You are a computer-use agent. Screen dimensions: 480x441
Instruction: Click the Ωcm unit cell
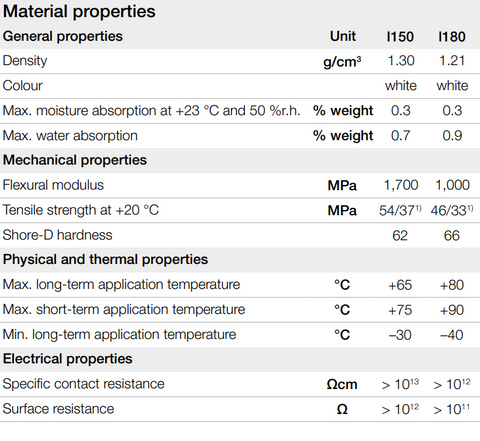[x=342, y=384]
